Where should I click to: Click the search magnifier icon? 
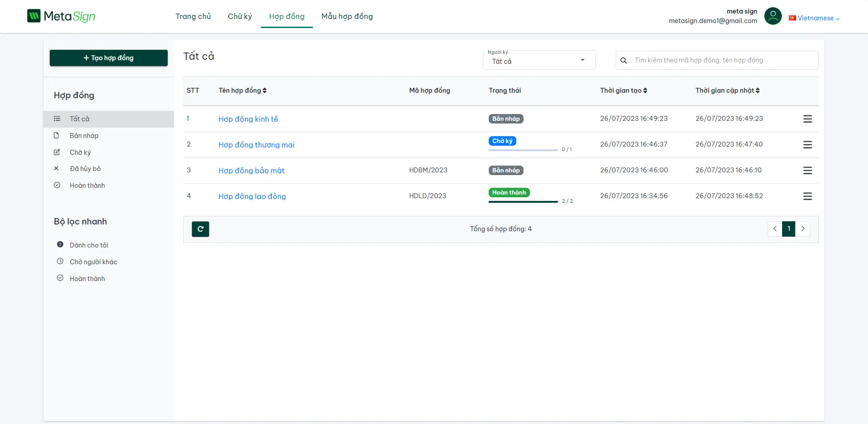coord(623,60)
